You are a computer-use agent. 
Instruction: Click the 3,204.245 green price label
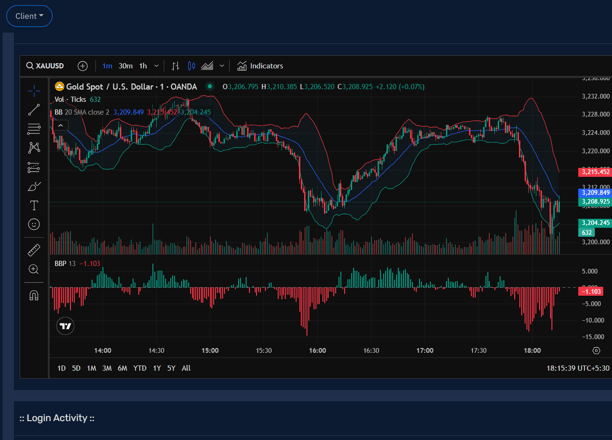pos(595,223)
